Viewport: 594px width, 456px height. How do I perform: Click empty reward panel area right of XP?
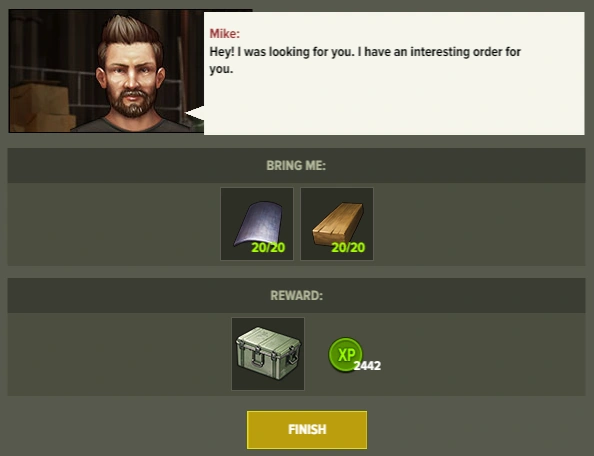tap(483, 354)
